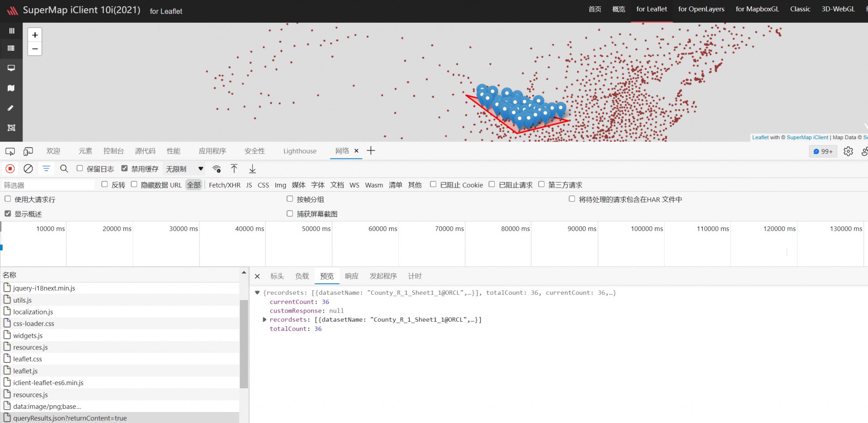This screenshot has width=868, height=423.
Task: Toggle the network filter funnel icon
Action: click(46, 169)
